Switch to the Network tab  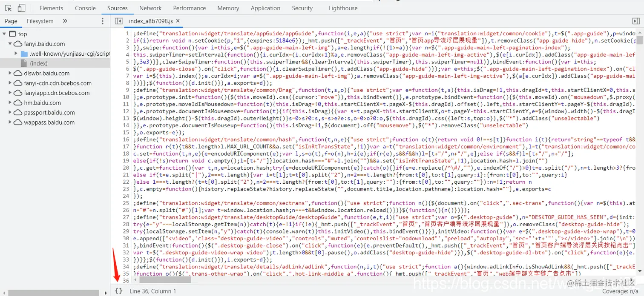click(x=150, y=8)
